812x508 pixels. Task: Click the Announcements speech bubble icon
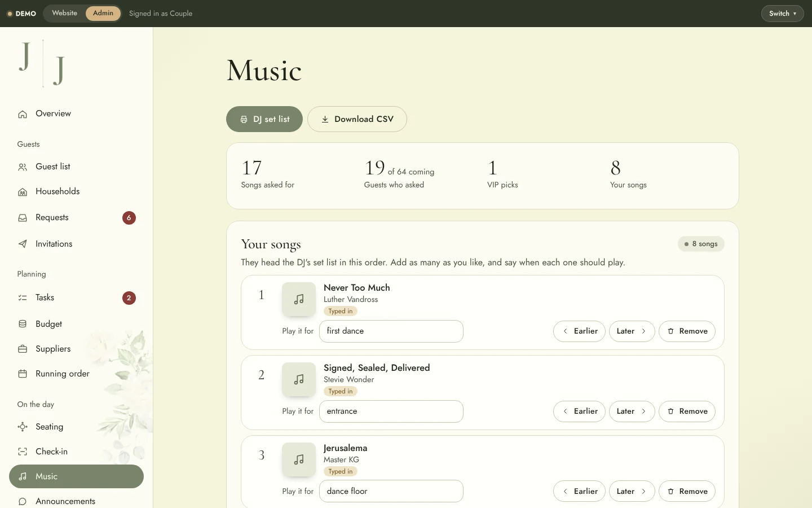[23, 502]
